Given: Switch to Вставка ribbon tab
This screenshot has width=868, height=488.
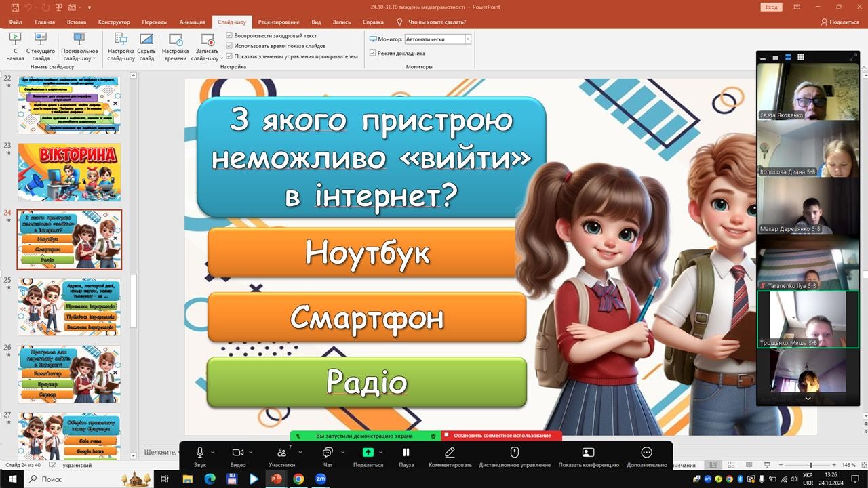Looking at the screenshot, I should 77,22.
